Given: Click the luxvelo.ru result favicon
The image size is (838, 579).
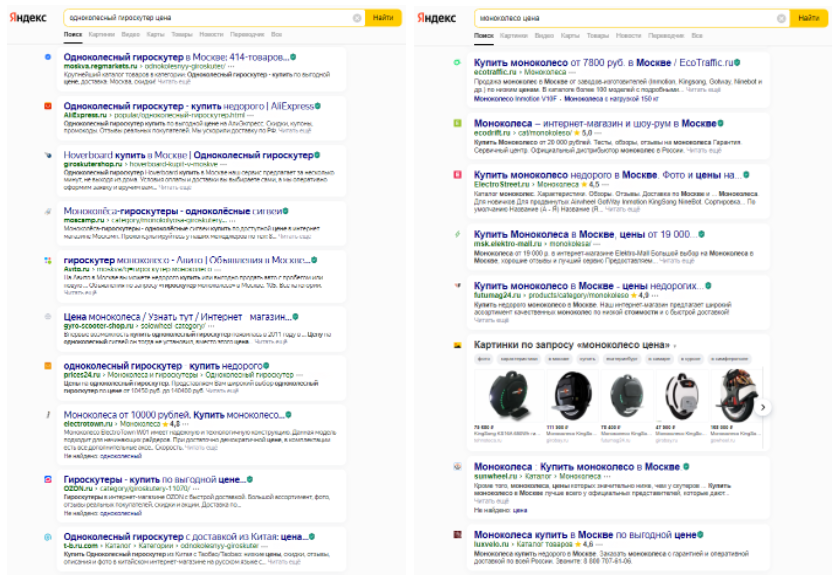Looking at the screenshot, I should [457, 535].
